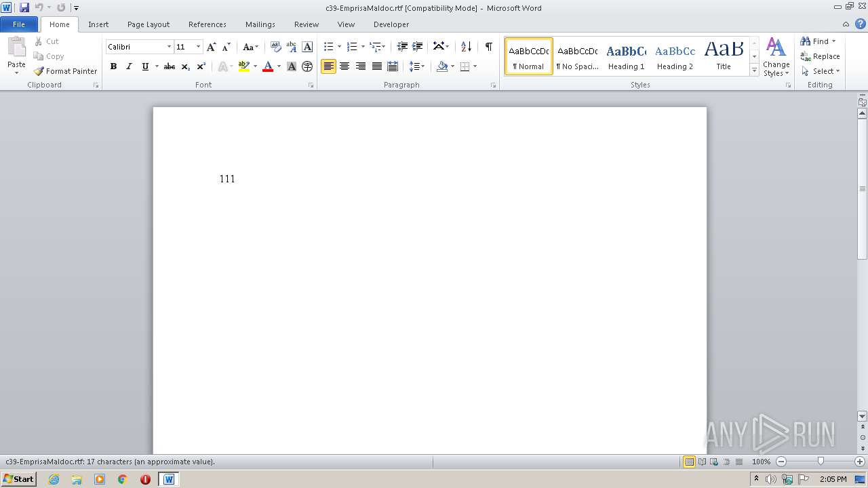The height and width of the screenshot is (488, 868).
Task: Click the Line Spacing icon
Action: tap(414, 66)
